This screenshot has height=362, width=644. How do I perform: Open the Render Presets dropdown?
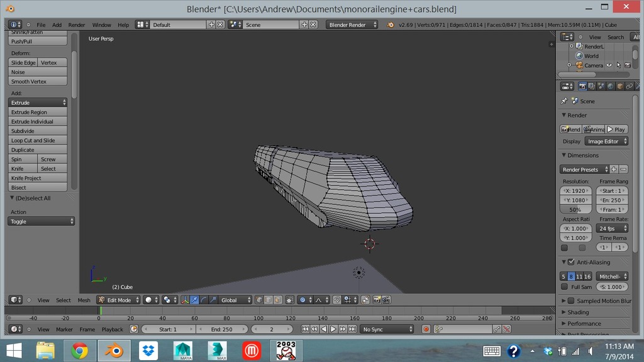tap(584, 170)
